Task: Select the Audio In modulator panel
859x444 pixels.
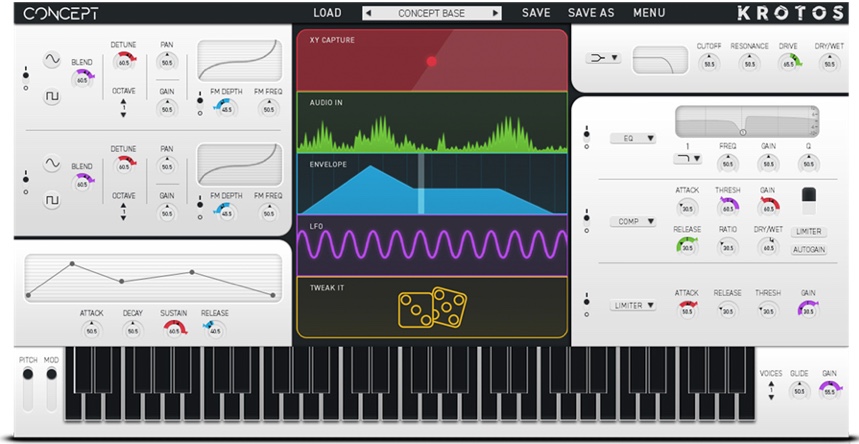Action: [x=432, y=122]
